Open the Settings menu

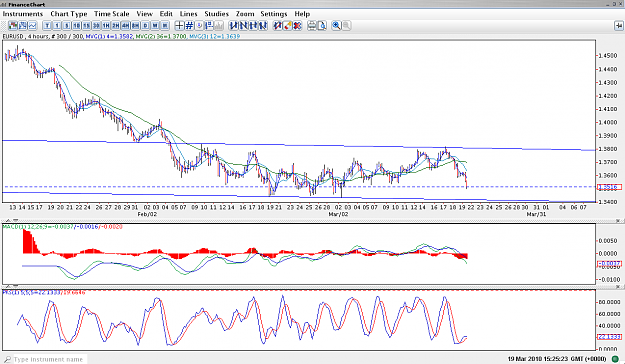274,14
